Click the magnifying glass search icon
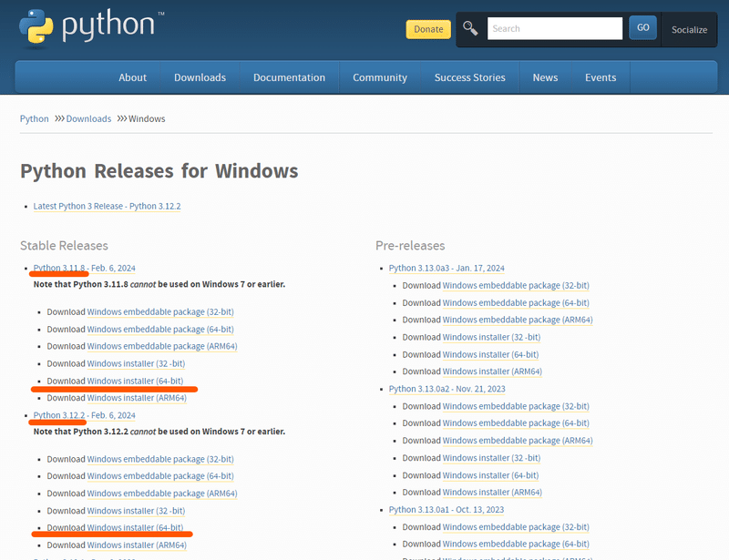 pos(470,28)
